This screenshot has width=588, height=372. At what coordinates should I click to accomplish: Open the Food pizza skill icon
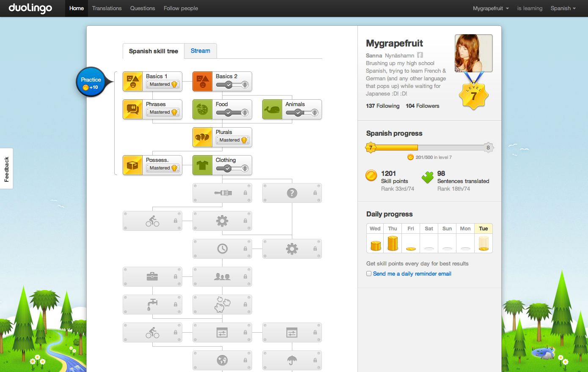(202, 109)
